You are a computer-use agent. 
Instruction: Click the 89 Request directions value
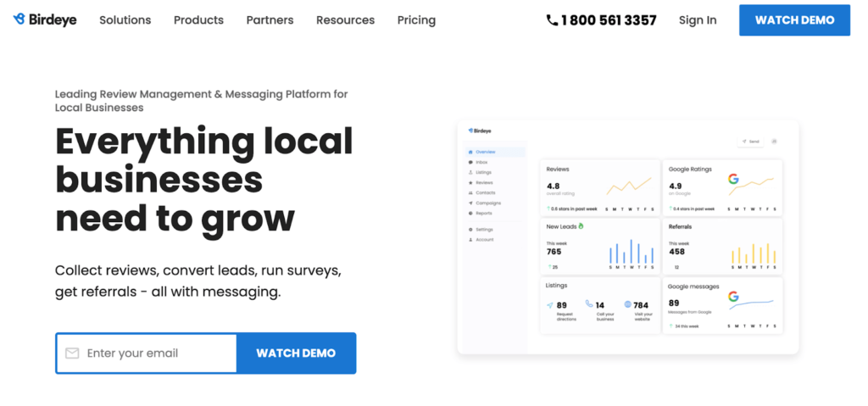click(x=561, y=305)
